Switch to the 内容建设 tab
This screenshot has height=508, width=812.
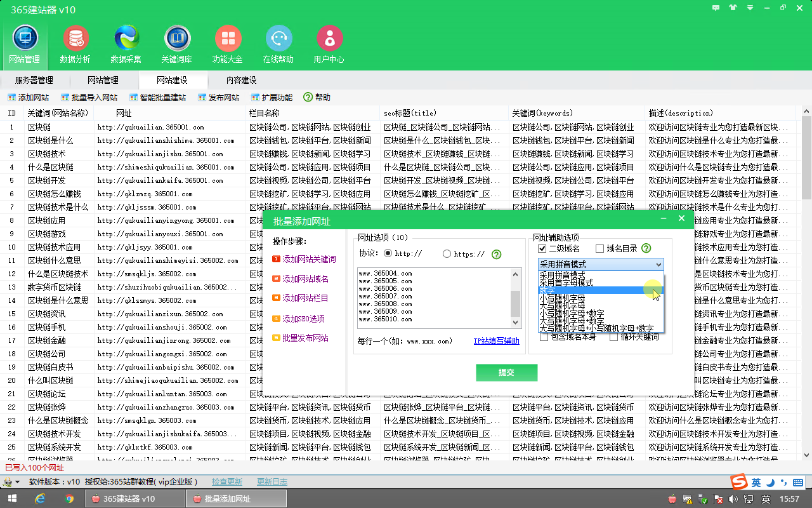pyautogui.click(x=241, y=80)
